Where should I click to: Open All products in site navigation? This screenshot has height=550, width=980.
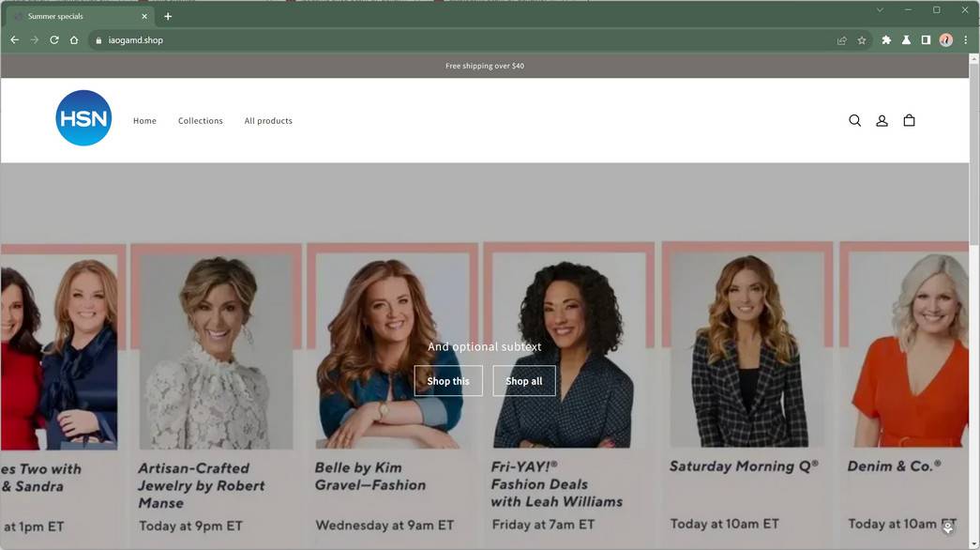268,121
